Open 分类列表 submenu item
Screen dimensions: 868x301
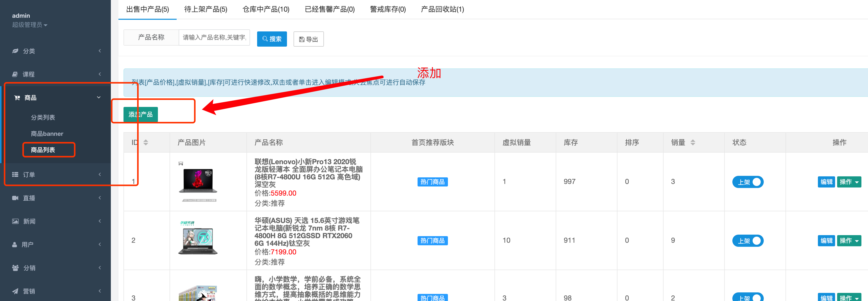coord(43,117)
